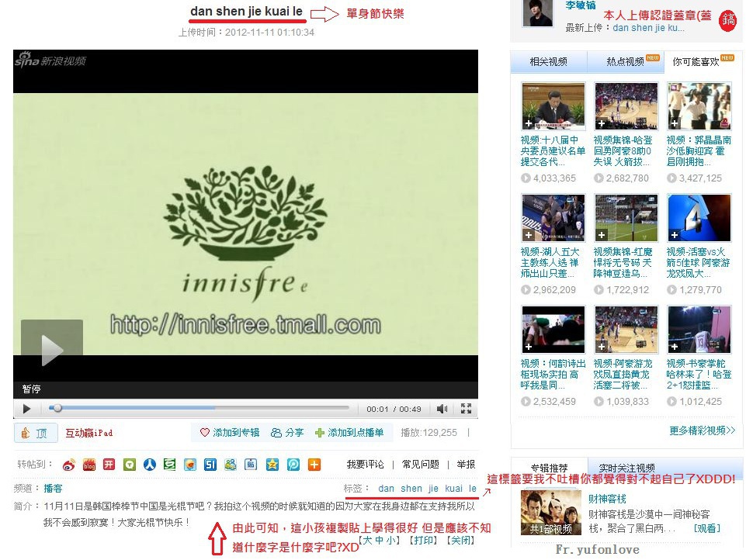Open 活塞vs火箭 number 4 thumbnail

(x=699, y=218)
